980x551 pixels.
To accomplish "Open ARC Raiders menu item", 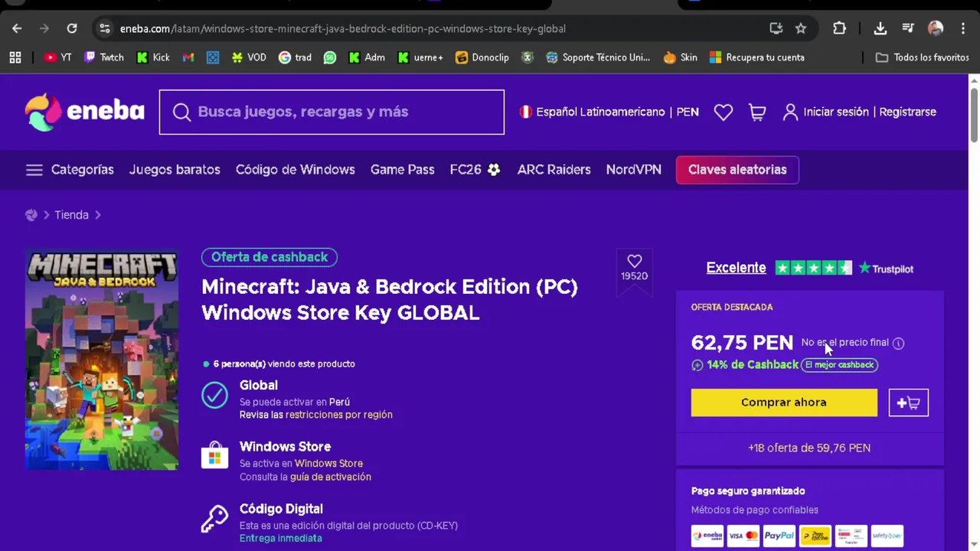I will [x=554, y=170].
